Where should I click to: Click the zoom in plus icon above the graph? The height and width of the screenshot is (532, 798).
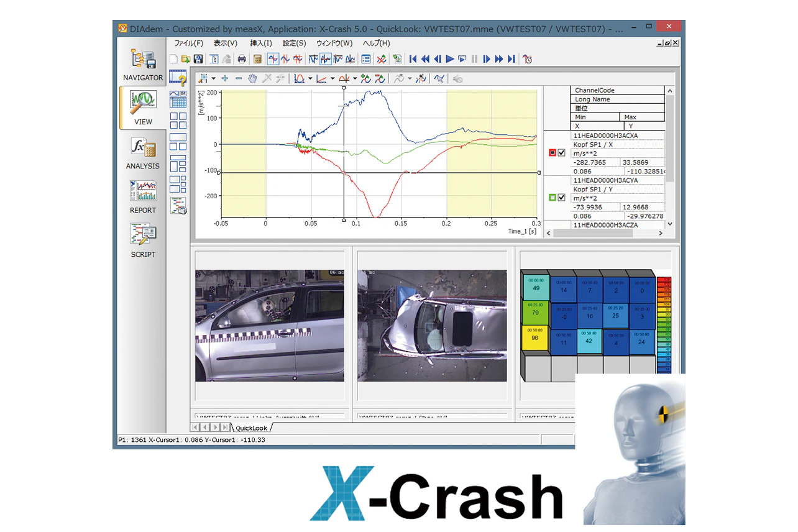(x=224, y=78)
